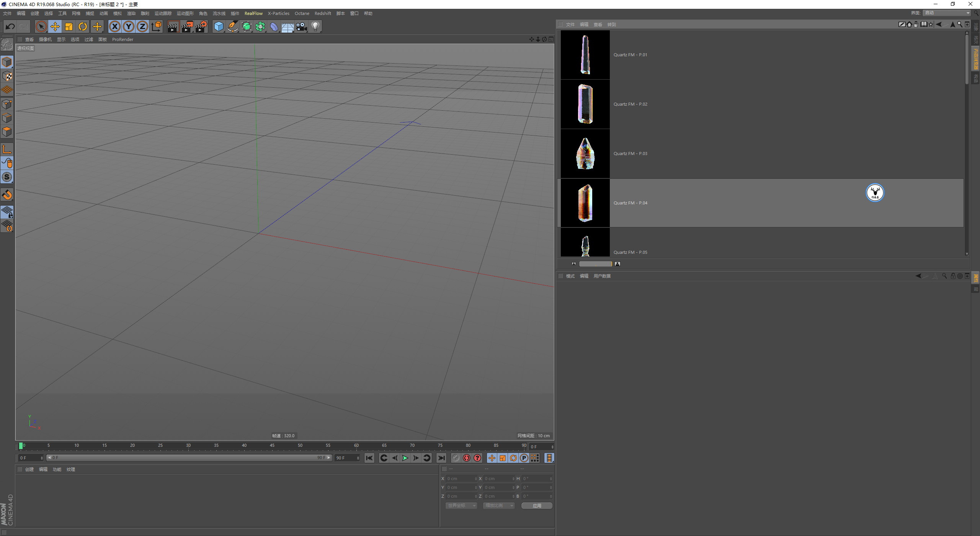980x536 pixels.
Task: Click the Cube primitive object icon
Action: pos(219,26)
